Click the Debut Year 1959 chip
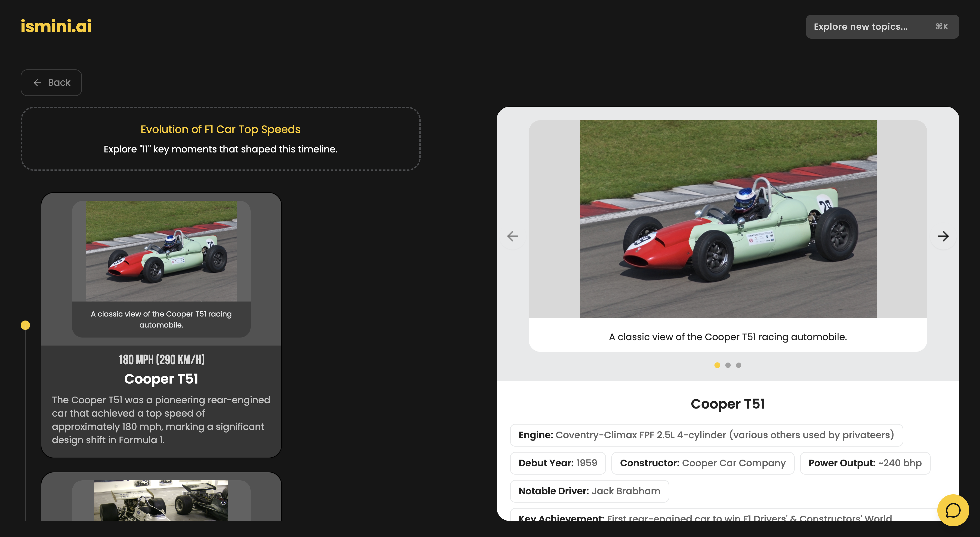 point(557,463)
